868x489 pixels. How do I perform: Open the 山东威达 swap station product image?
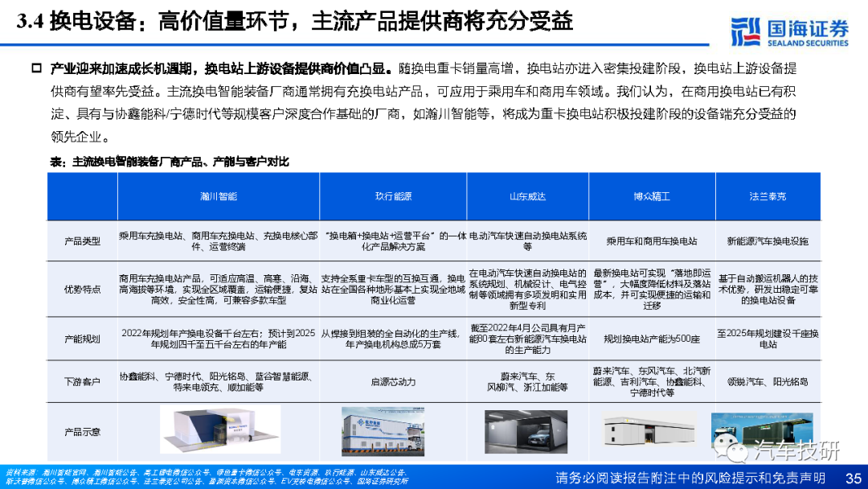[x=526, y=432]
